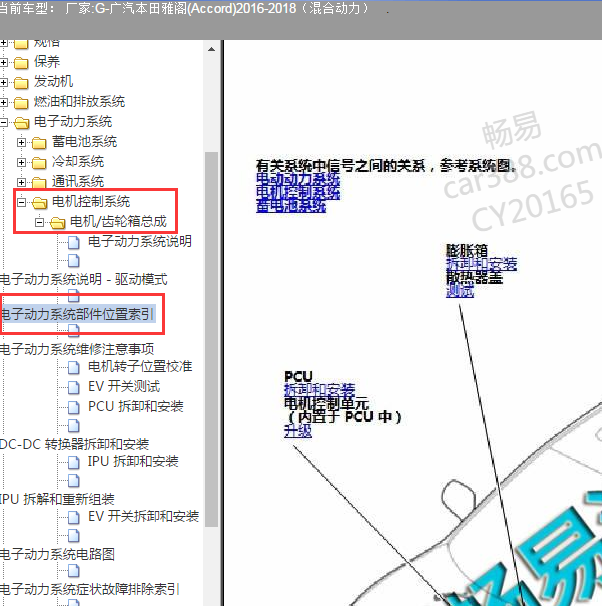Click the tree panel scroll-up arrow
This screenshot has width=602, height=606.
click(211, 49)
